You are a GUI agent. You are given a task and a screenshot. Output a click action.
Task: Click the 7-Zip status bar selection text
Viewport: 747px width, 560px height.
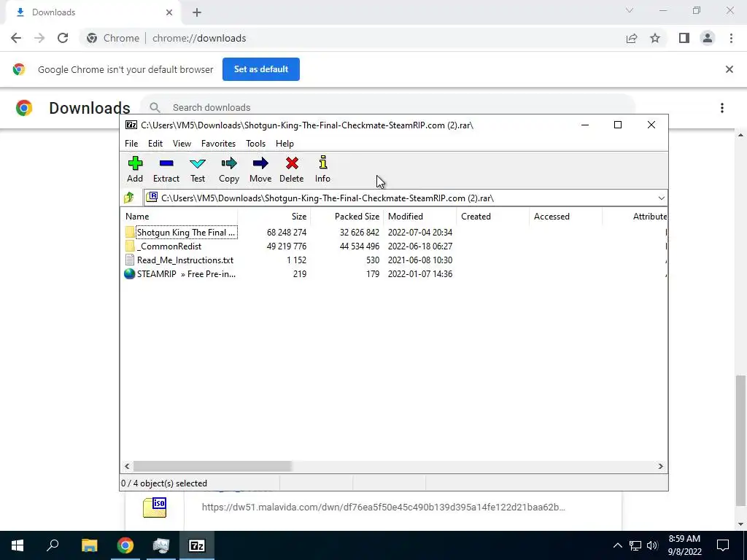tap(164, 483)
